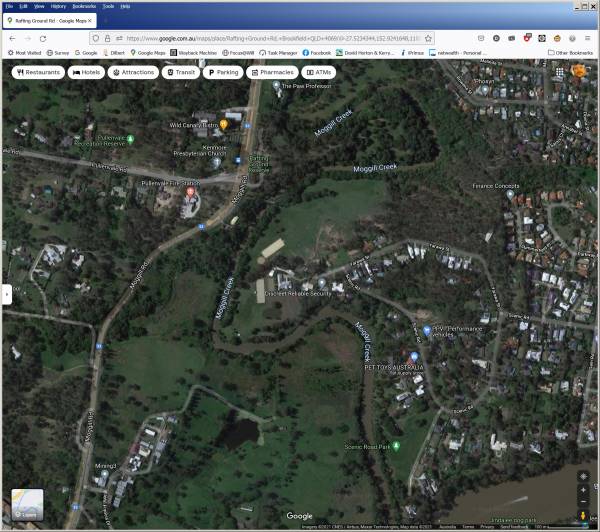Open the Firefox hamburger application menu
Image resolution: width=600 pixels, height=532 pixels.
pos(587,38)
